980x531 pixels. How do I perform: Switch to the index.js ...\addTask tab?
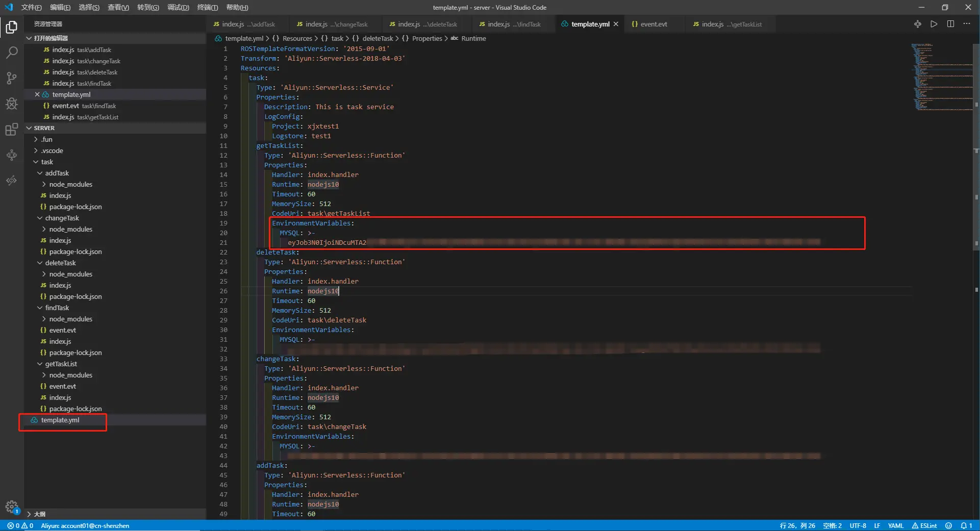click(248, 24)
